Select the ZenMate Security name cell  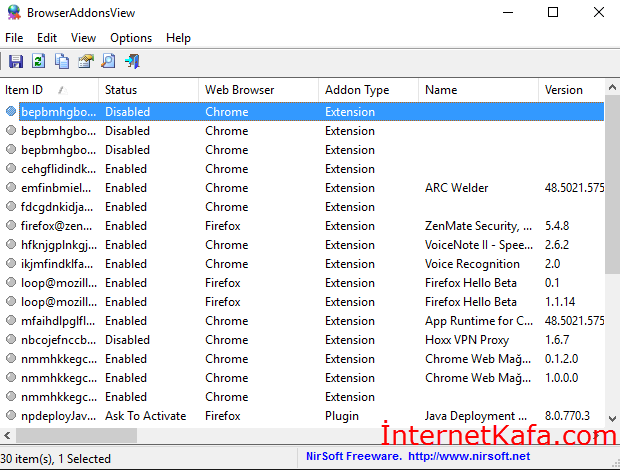[x=478, y=226]
